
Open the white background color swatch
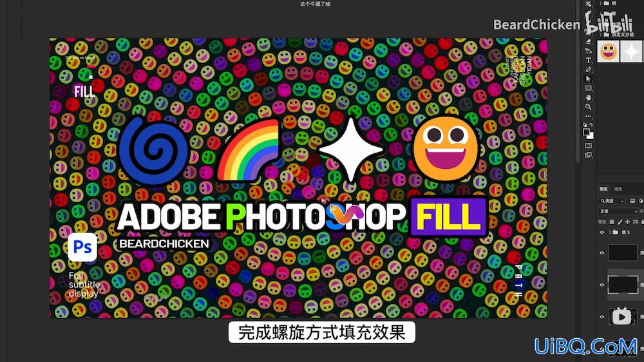(591, 137)
